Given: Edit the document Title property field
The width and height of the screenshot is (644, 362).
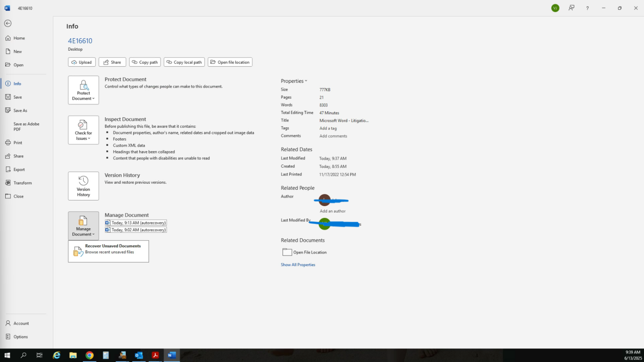Looking at the screenshot, I should pyautogui.click(x=344, y=120).
